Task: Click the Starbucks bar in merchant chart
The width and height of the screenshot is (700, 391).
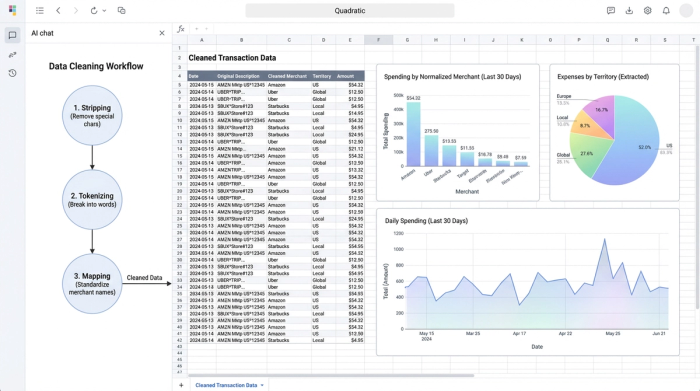Action: tap(449, 156)
